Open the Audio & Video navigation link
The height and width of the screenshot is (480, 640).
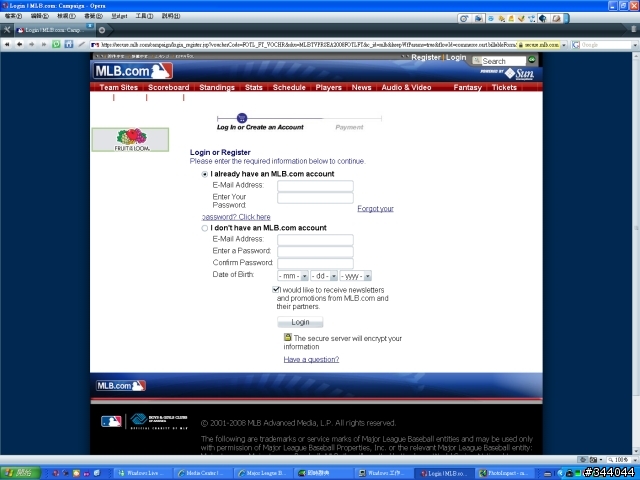tap(406, 87)
